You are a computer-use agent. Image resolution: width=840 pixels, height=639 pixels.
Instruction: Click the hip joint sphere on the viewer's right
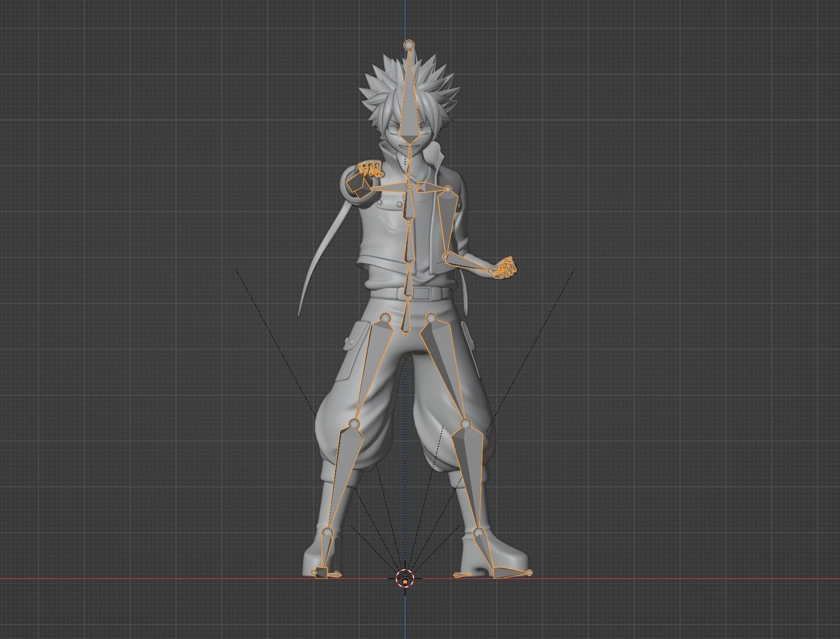coord(431,318)
